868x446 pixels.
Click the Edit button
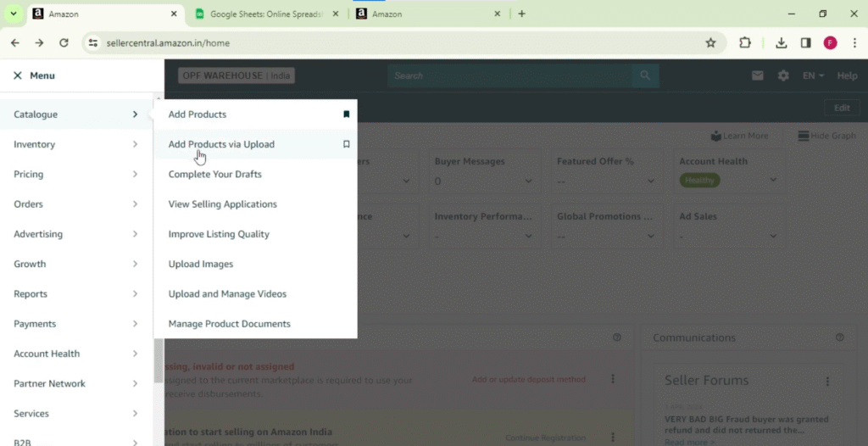click(842, 108)
